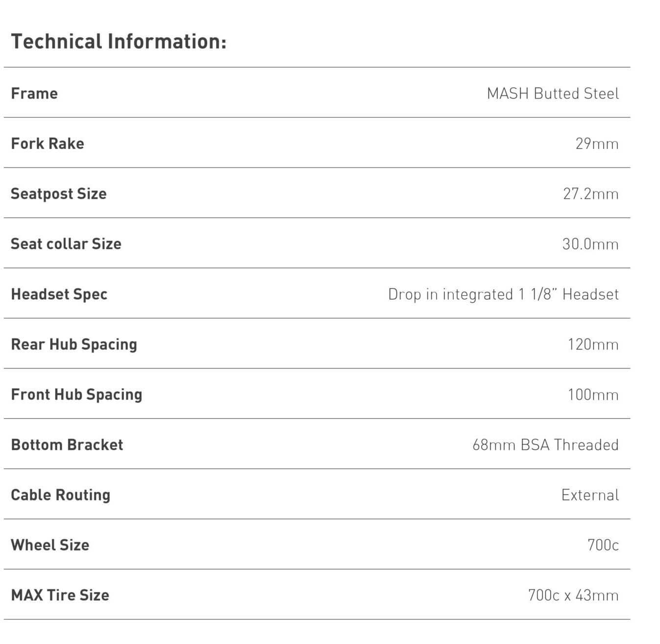Click the Drop in integrated headset text

click(x=503, y=294)
